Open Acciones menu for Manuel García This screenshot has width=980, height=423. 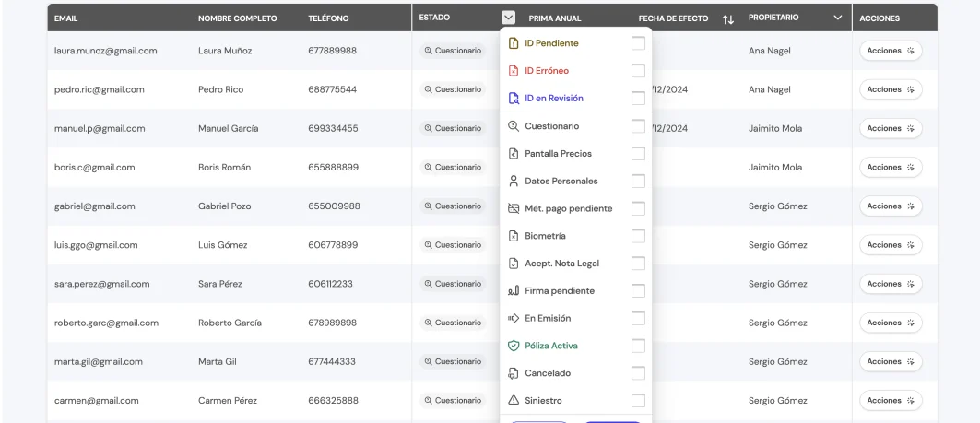click(x=891, y=128)
